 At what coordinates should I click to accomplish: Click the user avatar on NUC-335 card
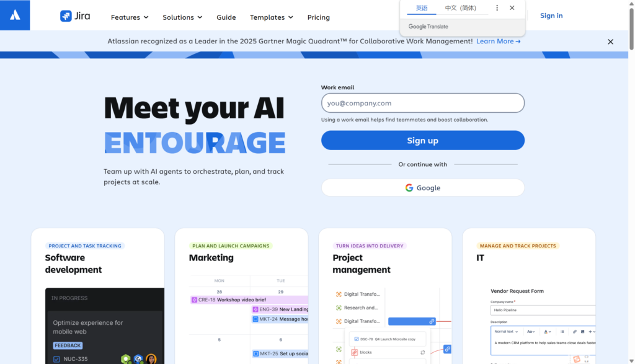click(151, 359)
